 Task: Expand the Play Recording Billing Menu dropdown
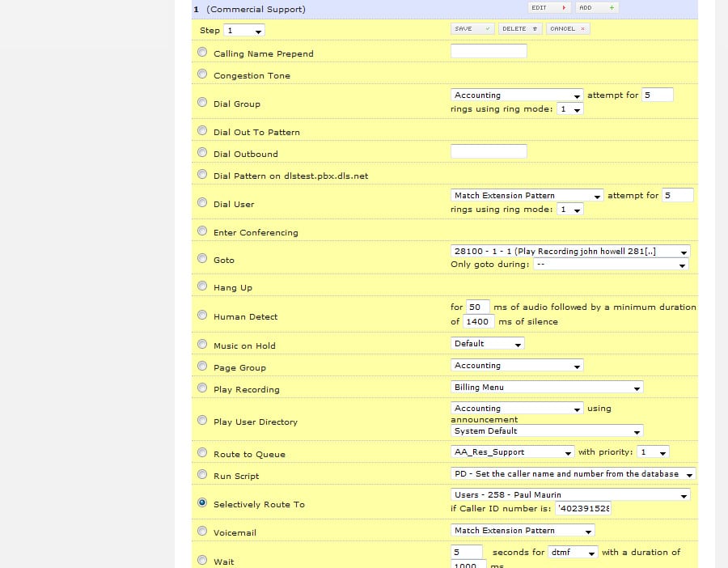[x=547, y=388]
